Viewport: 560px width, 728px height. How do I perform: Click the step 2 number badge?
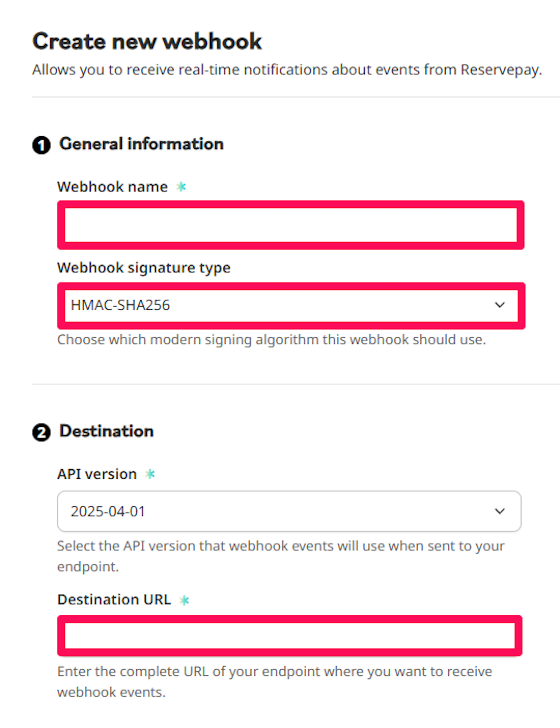click(41, 433)
